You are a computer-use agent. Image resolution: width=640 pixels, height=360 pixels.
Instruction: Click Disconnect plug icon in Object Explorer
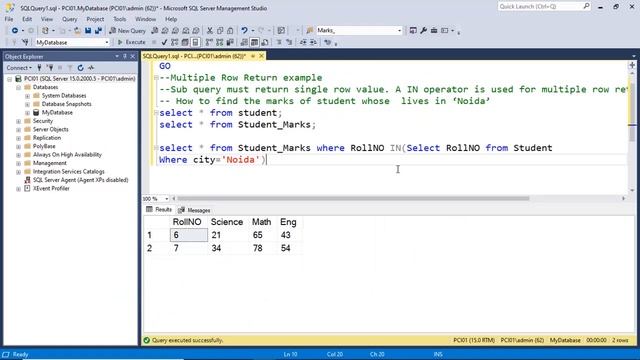(x=50, y=68)
